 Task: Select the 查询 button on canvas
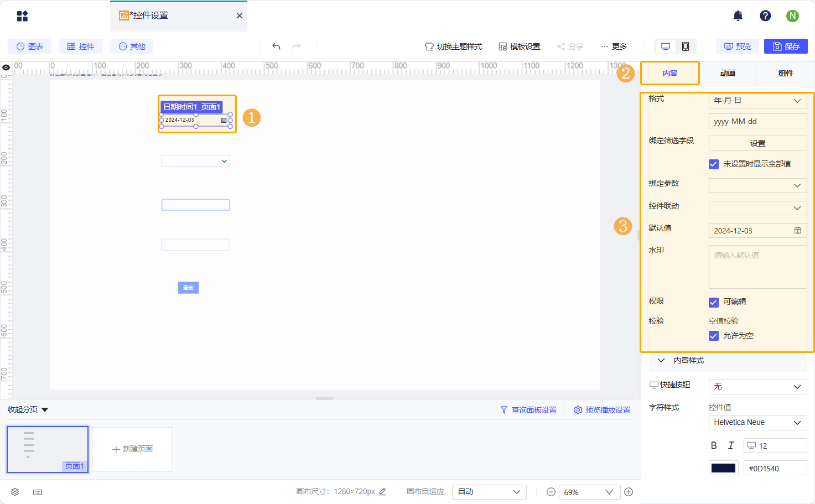(188, 288)
